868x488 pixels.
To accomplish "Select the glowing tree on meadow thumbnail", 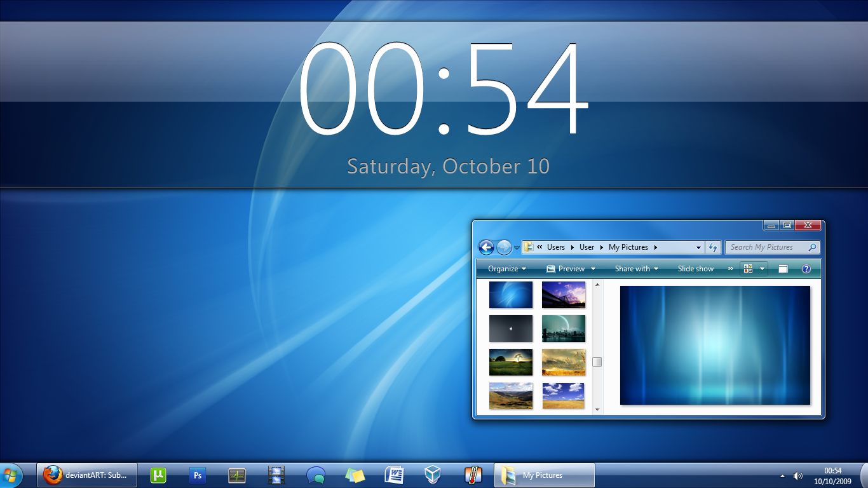I will 511,362.
